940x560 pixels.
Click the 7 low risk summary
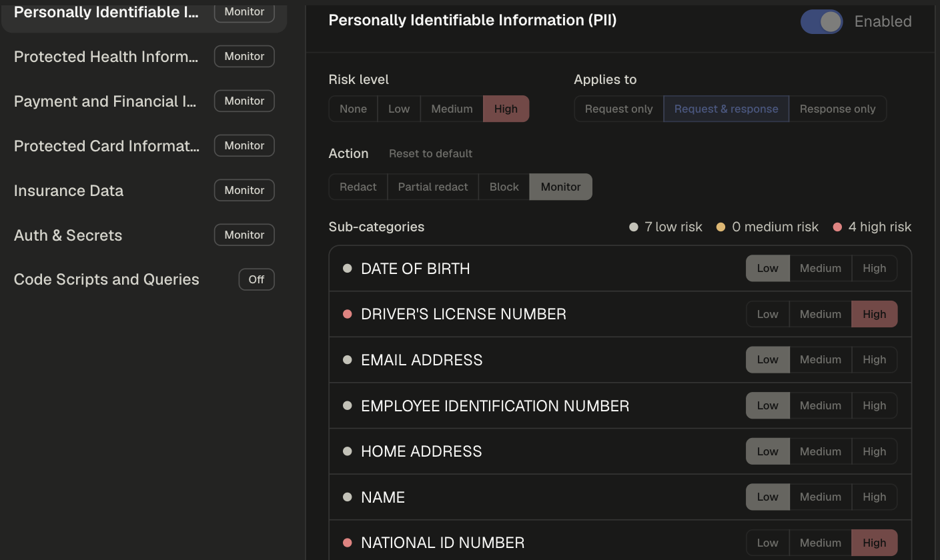point(666,227)
